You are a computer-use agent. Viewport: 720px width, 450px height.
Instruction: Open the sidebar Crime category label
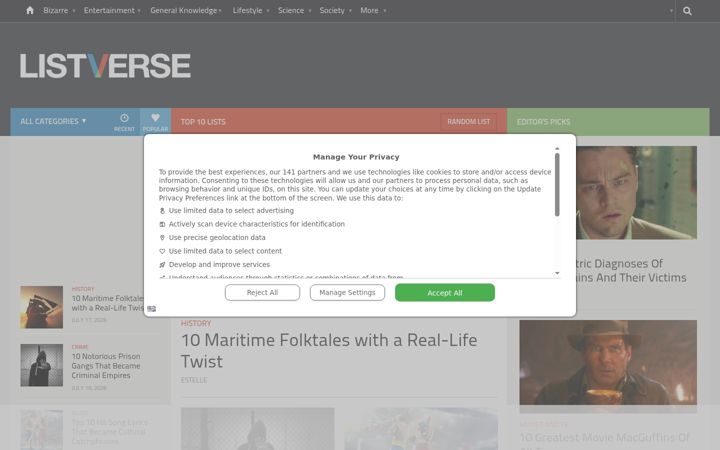80,347
